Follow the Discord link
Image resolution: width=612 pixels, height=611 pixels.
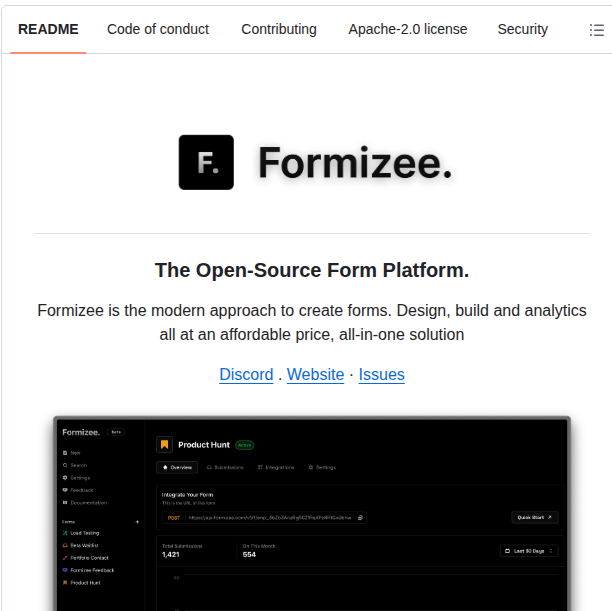point(246,374)
